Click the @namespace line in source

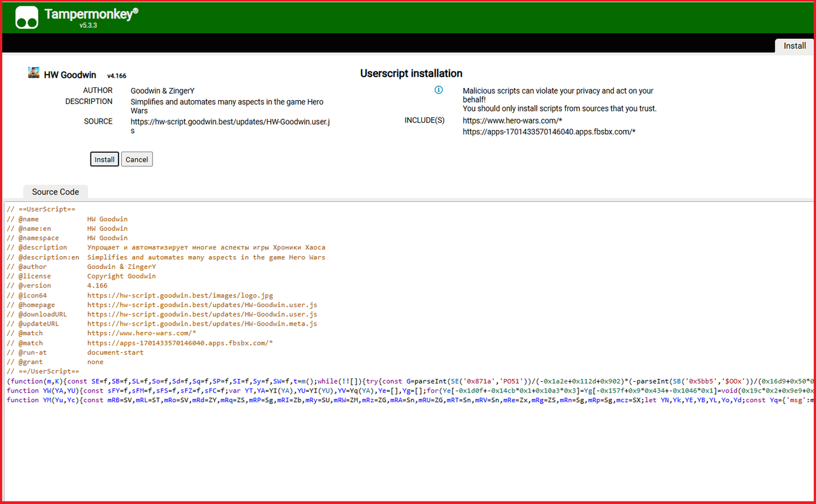pyautogui.click(x=67, y=238)
